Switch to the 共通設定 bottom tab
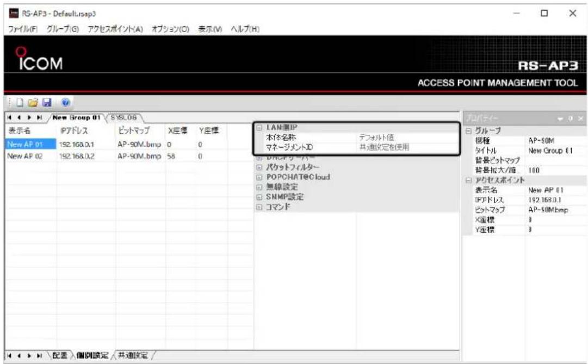Image resolution: width=588 pixels, height=364 pixels. [133, 356]
